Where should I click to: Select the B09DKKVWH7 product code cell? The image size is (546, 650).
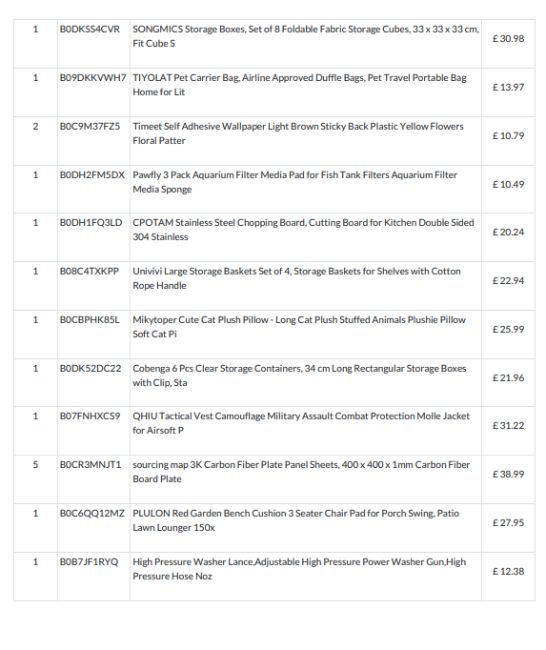[x=93, y=92]
